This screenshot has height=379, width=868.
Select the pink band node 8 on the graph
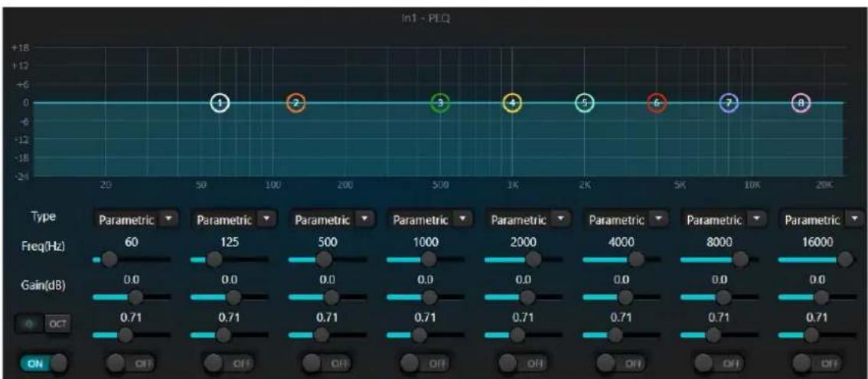coord(801,103)
